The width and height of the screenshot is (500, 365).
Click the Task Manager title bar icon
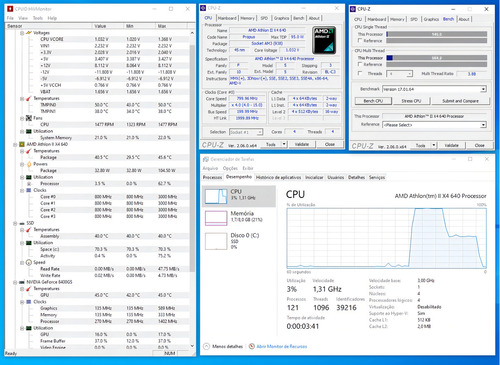[x=206, y=159]
